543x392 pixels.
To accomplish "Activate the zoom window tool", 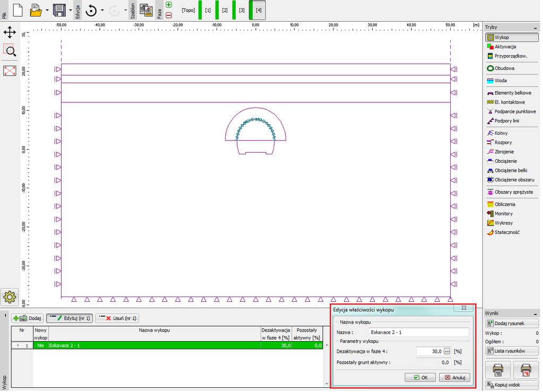I will pos(10,50).
